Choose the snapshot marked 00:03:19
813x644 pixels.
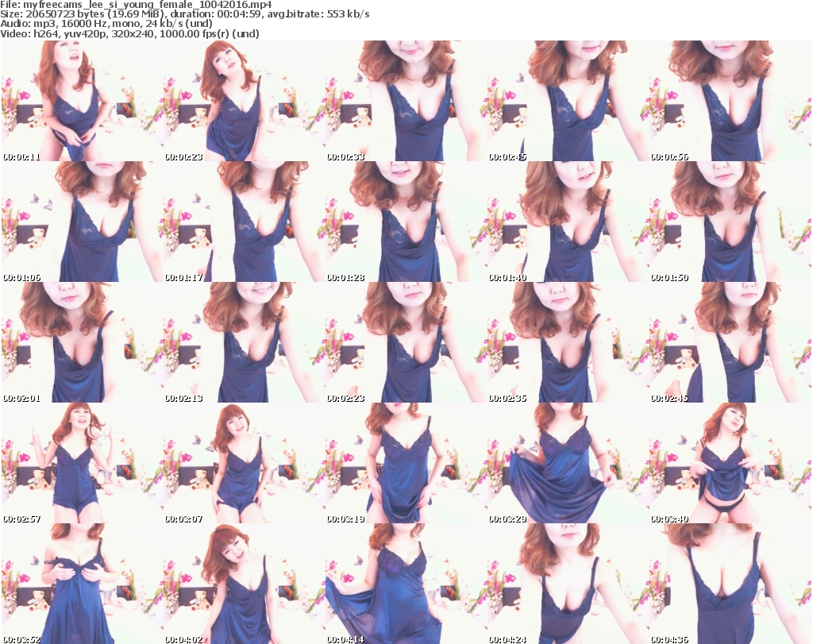click(x=406, y=463)
